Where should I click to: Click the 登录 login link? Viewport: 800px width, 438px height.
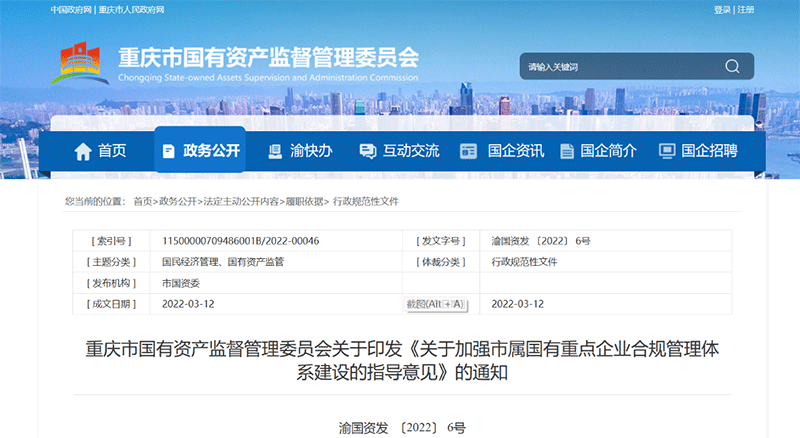pyautogui.click(x=721, y=9)
